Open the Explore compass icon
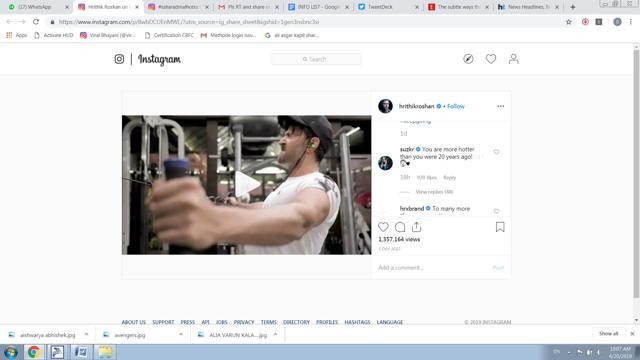Viewport: 640px width, 360px height. 468,59
